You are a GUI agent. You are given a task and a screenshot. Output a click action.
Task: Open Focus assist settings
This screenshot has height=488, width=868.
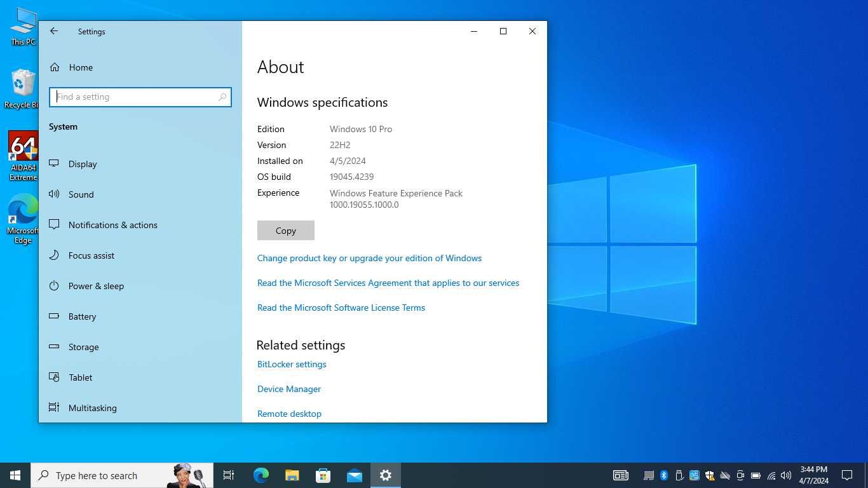click(140, 255)
